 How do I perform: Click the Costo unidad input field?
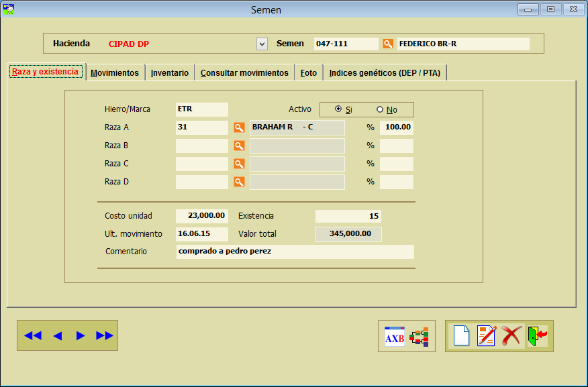coord(201,216)
